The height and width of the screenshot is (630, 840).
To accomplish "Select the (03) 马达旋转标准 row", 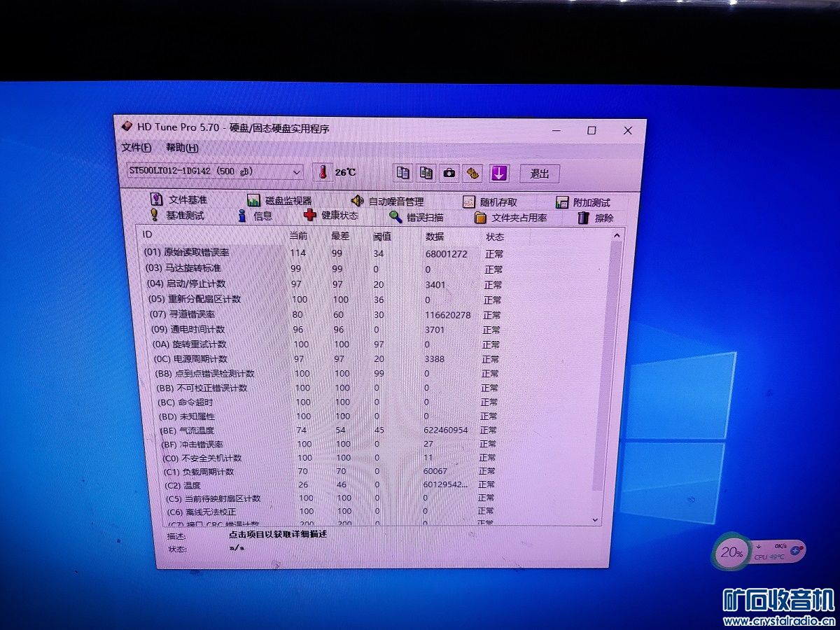I will [x=323, y=269].
